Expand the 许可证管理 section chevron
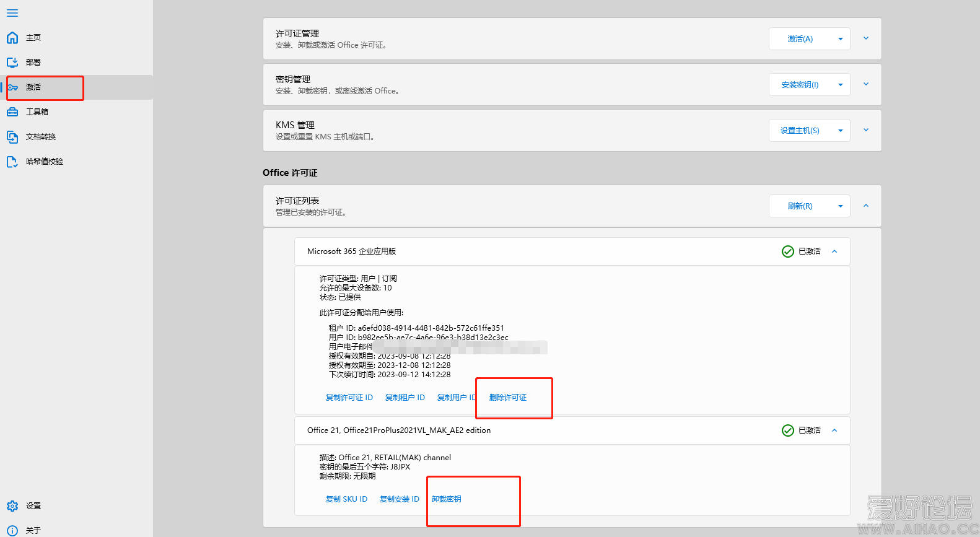This screenshot has height=537, width=980. 866,38
